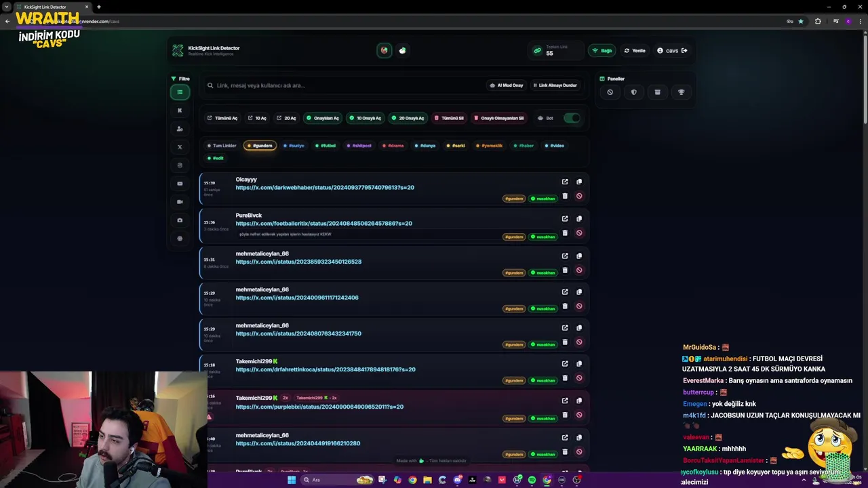The width and height of the screenshot is (868, 488).
Task: Click the 10 Onaylı Aç button
Action: point(365,118)
